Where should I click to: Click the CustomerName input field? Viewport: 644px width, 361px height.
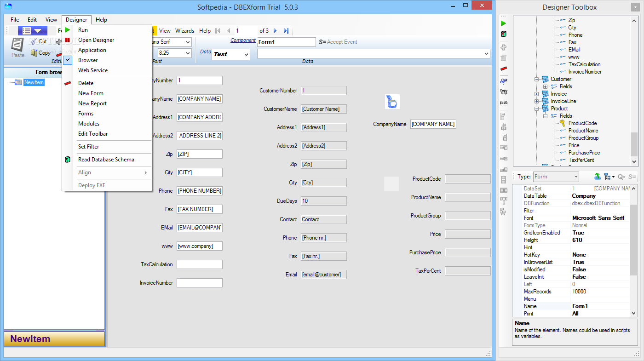[324, 109]
